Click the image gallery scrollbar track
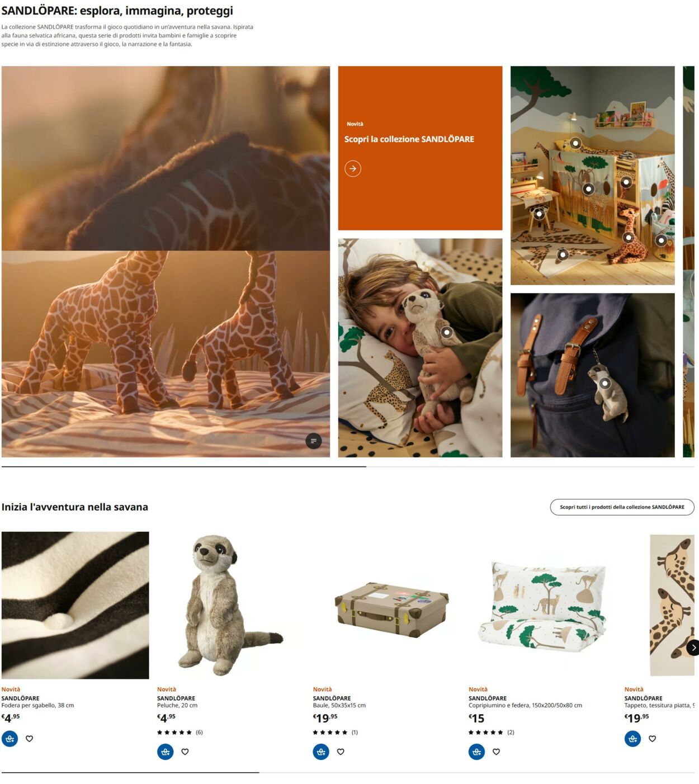 click(348, 466)
